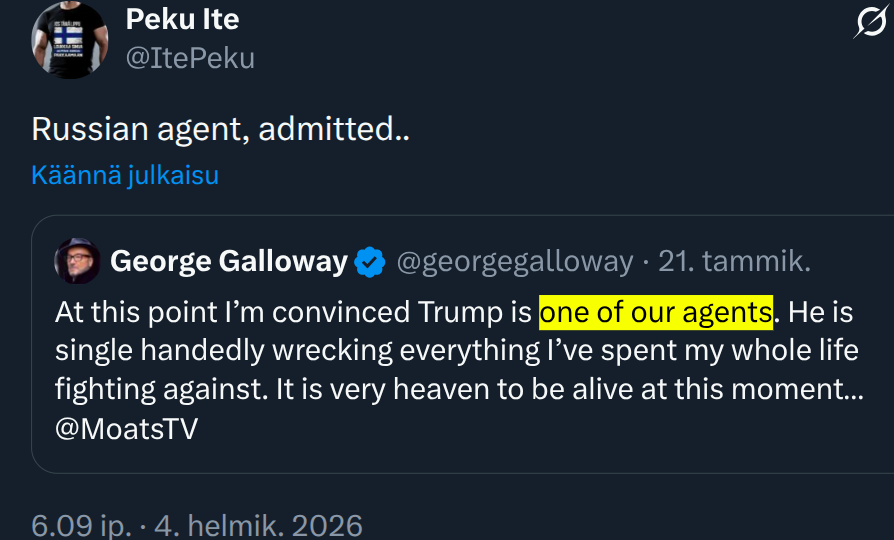894x540 pixels.
Task: Click the highlighted phrase "one of our agents"
Action: 656,312
